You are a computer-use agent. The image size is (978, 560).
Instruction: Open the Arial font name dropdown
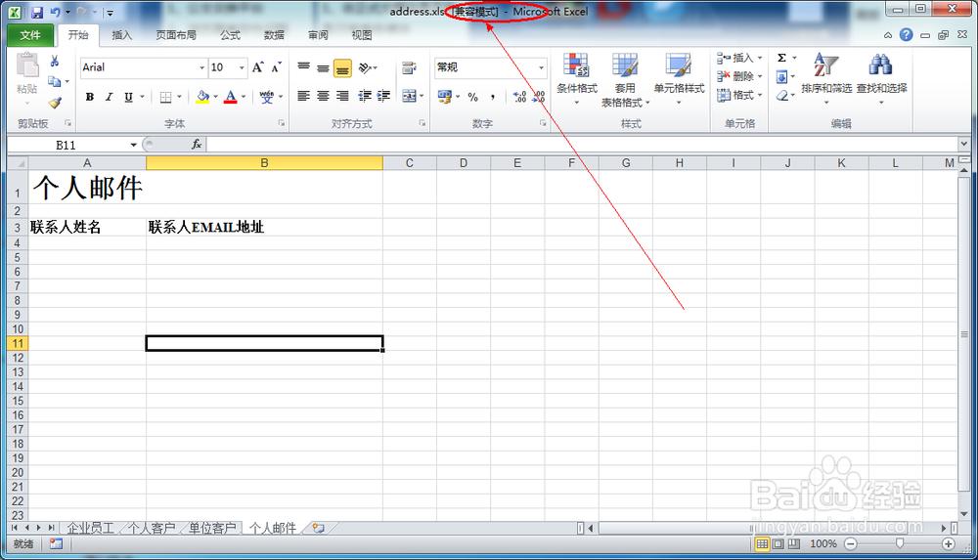click(202, 67)
